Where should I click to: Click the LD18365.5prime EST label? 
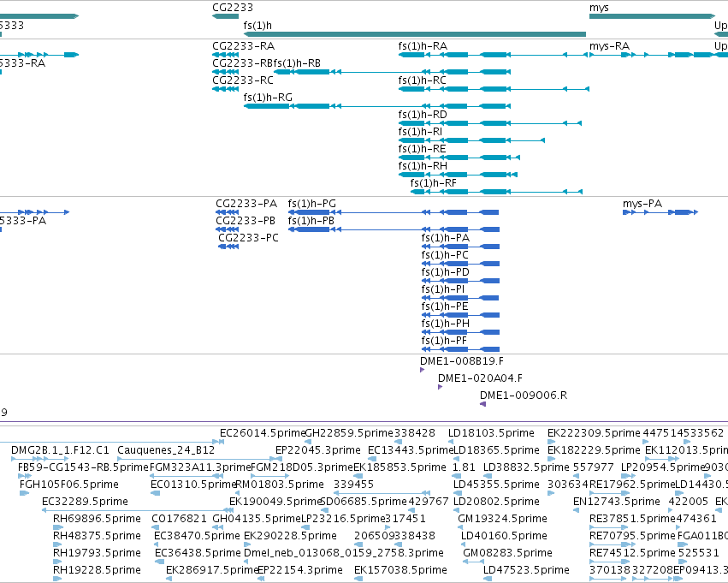(x=497, y=450)
